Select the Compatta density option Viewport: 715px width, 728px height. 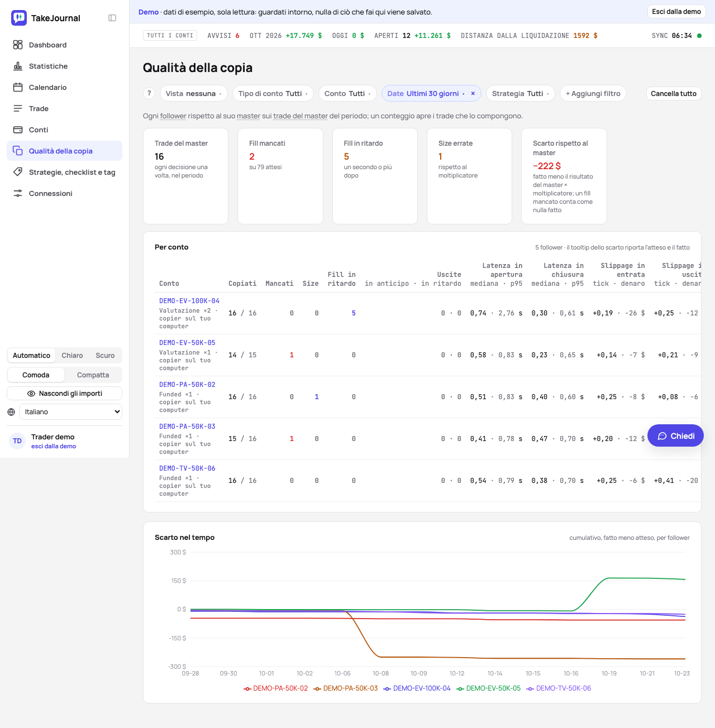(93, 375)
